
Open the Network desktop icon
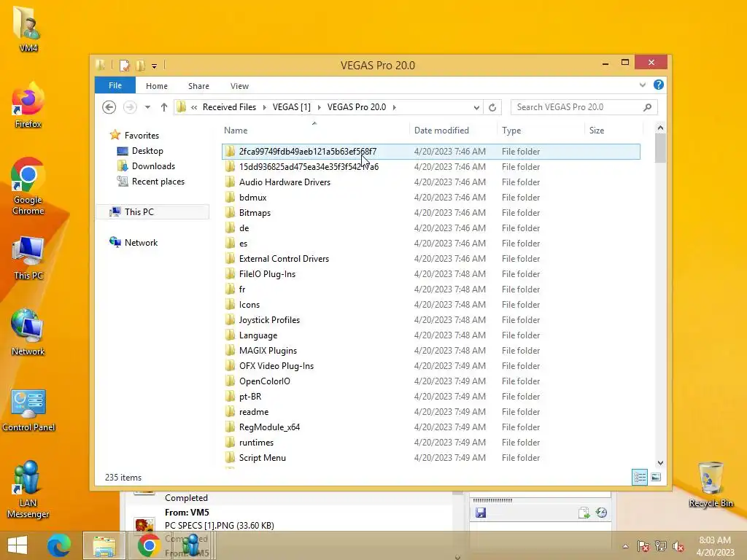click(28, 332)
